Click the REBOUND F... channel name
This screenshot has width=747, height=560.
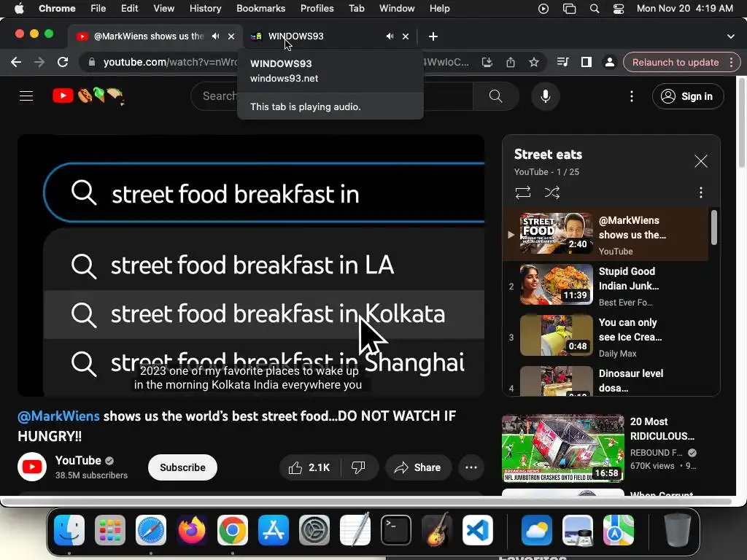click(656, 452)
